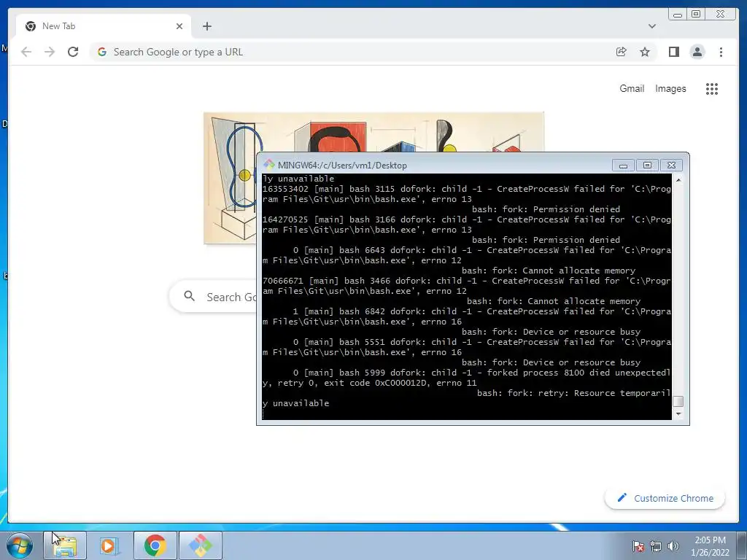Image resolution: width=747 pixels, height=560 pixels.
Task: Share this page using the share icon
Action: (621, 52)
